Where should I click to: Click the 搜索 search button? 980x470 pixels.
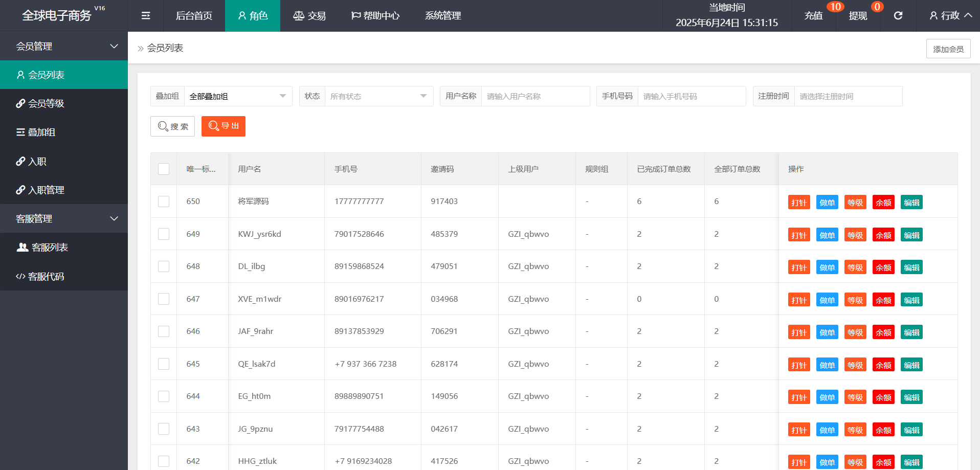point(172,126)
